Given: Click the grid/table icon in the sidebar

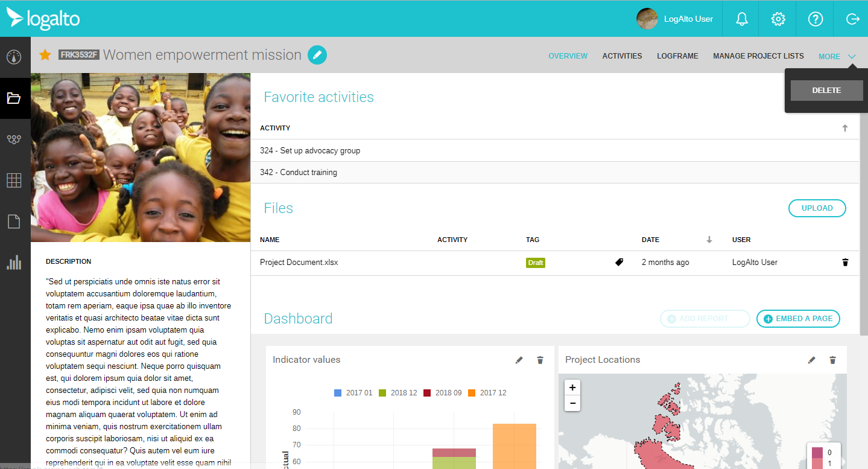Looking at the screenshot, I should pos(14,180).
